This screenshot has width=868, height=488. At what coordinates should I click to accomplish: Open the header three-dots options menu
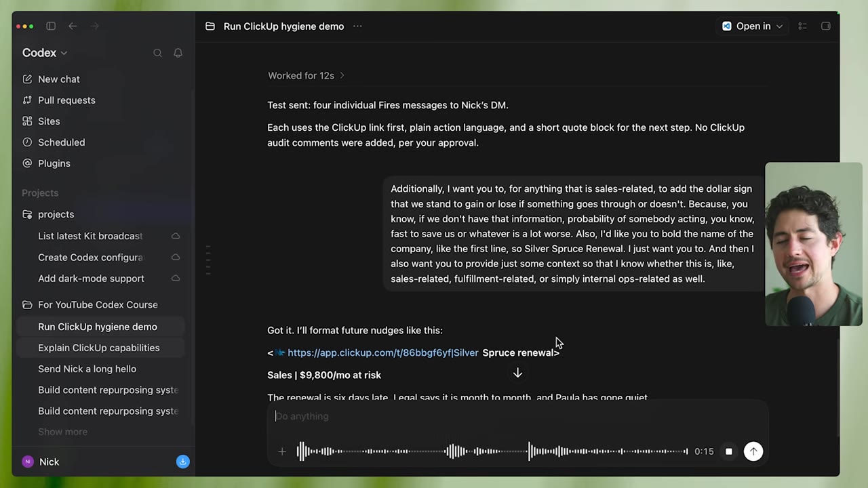(357, 26)
